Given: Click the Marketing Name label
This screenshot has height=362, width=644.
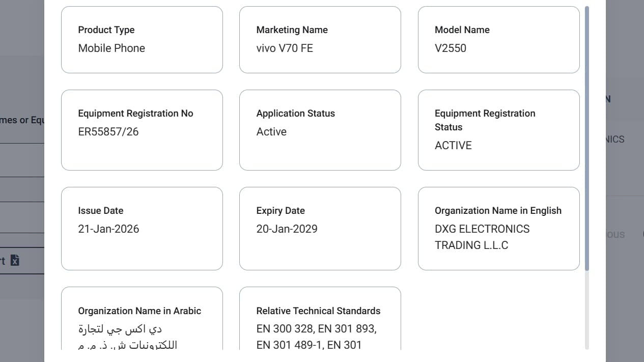Looking at the screenshot, I should click(292, 30).
